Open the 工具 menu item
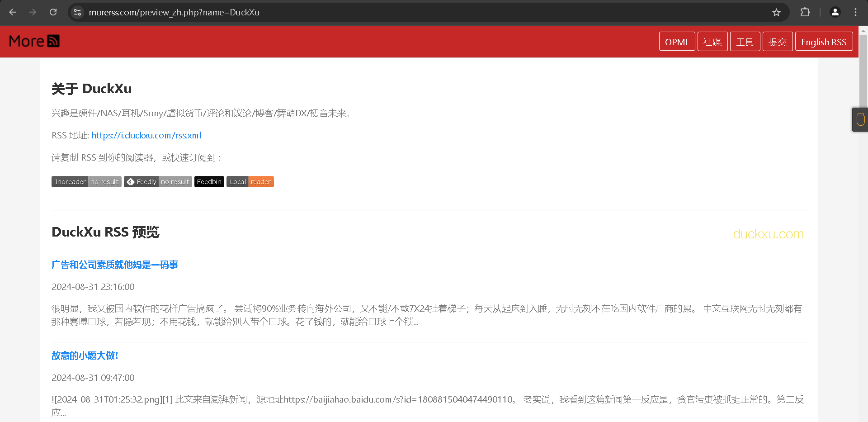 (x=745, y=42)
